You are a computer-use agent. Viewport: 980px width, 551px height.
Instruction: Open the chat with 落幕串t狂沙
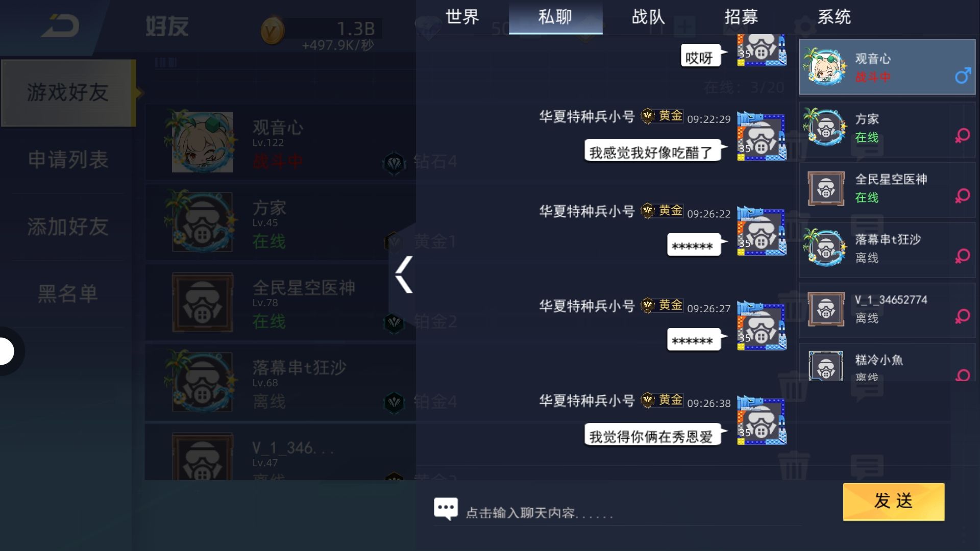coord(887,248)
